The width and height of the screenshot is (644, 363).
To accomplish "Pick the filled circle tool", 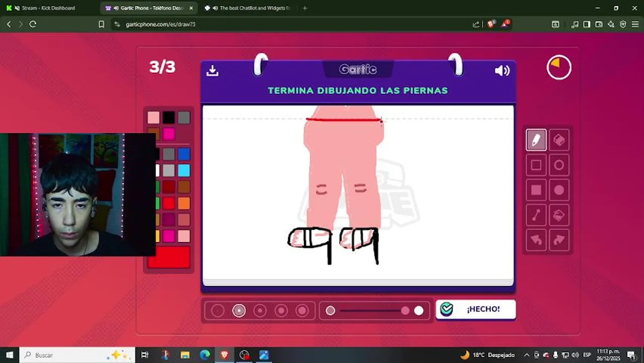I will pos(559,190).
